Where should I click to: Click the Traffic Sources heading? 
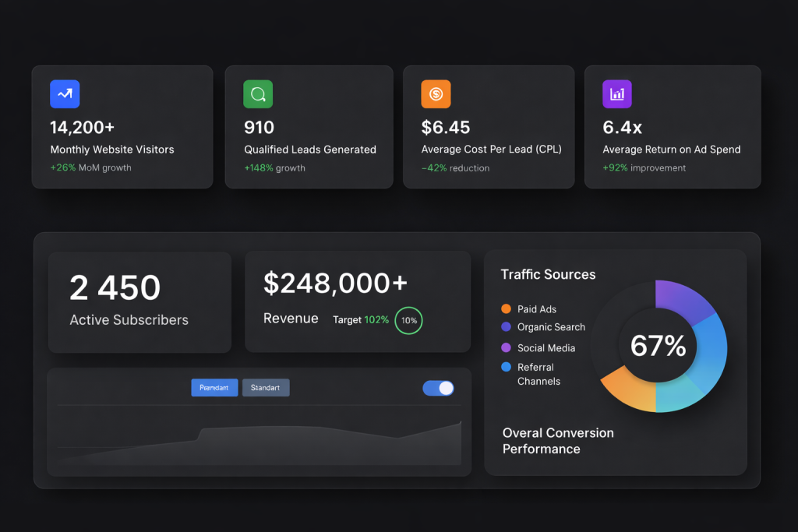tap(548, 274)
